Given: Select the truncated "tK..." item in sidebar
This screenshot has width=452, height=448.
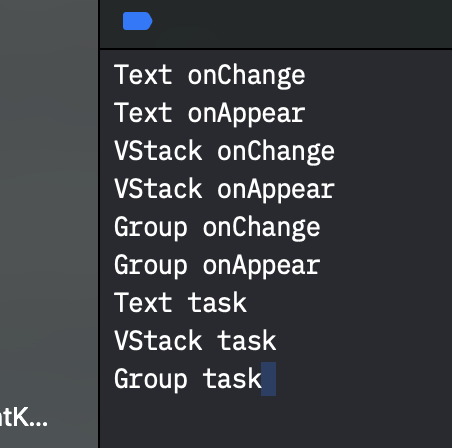Looking at the screenshot, I should (x=23, y=417).
